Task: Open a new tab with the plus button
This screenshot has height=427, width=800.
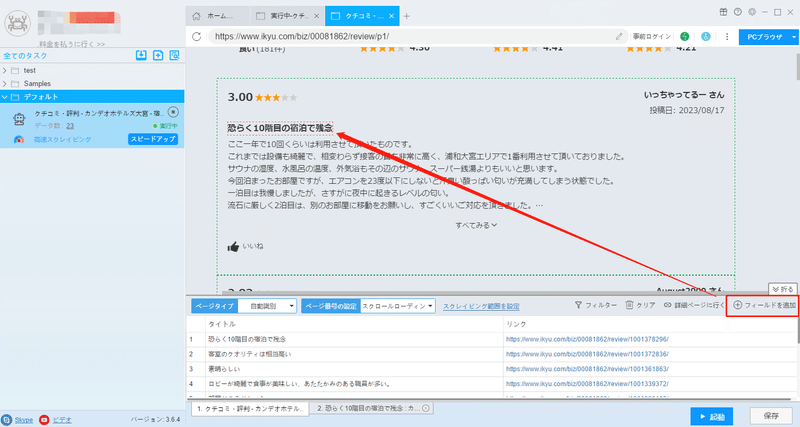Action: [407, 16]
